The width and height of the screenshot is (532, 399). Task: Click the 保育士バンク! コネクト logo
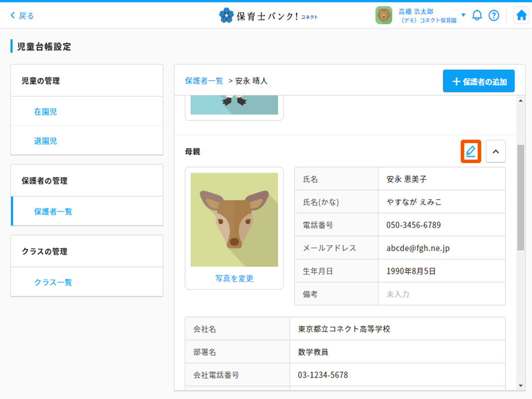[268, 15]
